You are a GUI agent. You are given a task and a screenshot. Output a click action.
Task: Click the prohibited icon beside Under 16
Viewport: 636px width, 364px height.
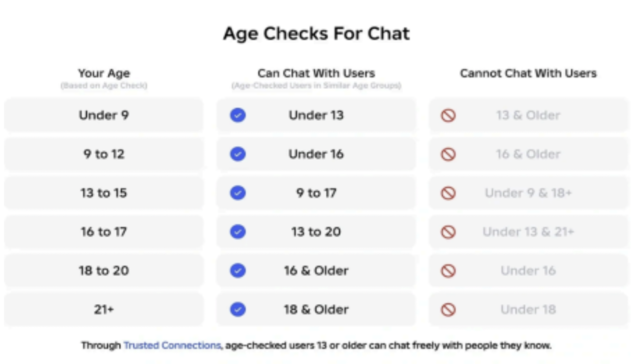(448, 270)
